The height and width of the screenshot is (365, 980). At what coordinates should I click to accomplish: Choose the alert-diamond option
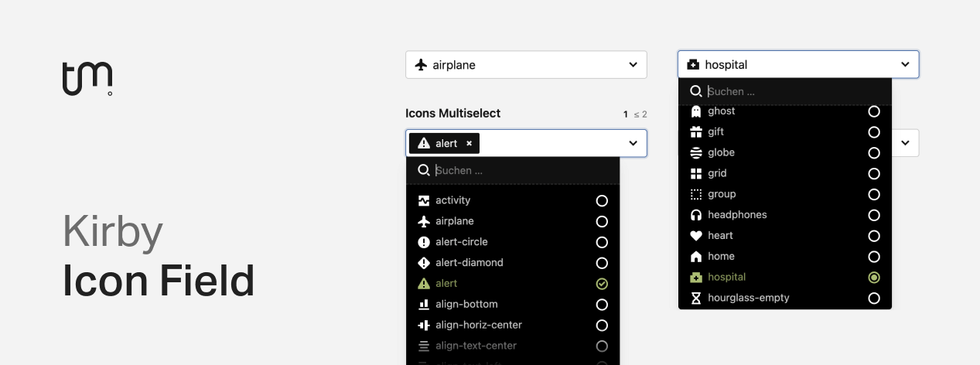pos(513,263)
